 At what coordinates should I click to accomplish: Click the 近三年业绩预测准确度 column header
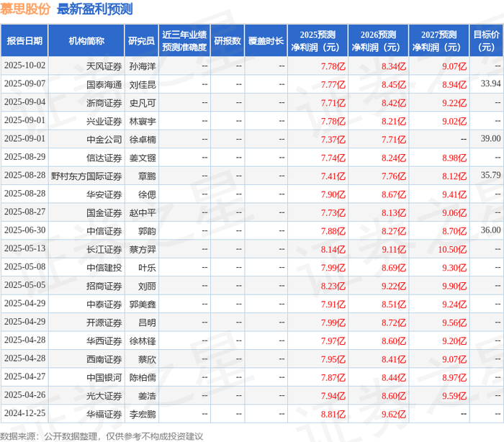[x=184, y=41]
